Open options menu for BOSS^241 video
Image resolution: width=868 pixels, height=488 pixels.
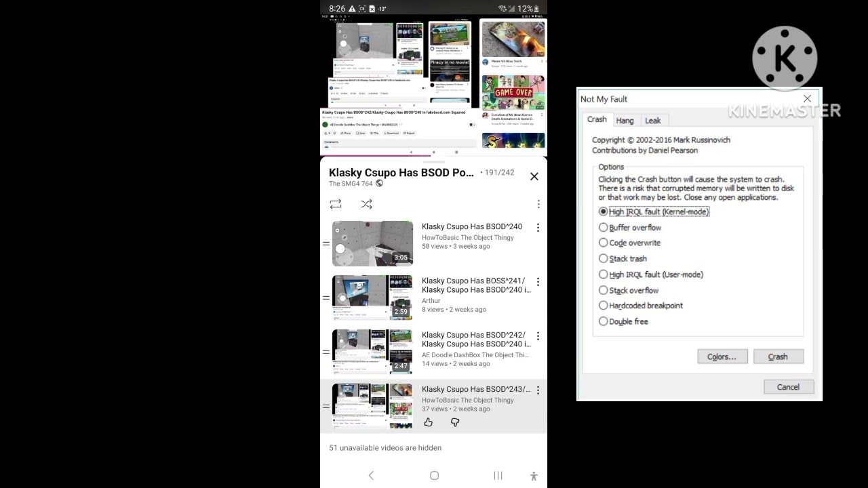click(538, 282)
